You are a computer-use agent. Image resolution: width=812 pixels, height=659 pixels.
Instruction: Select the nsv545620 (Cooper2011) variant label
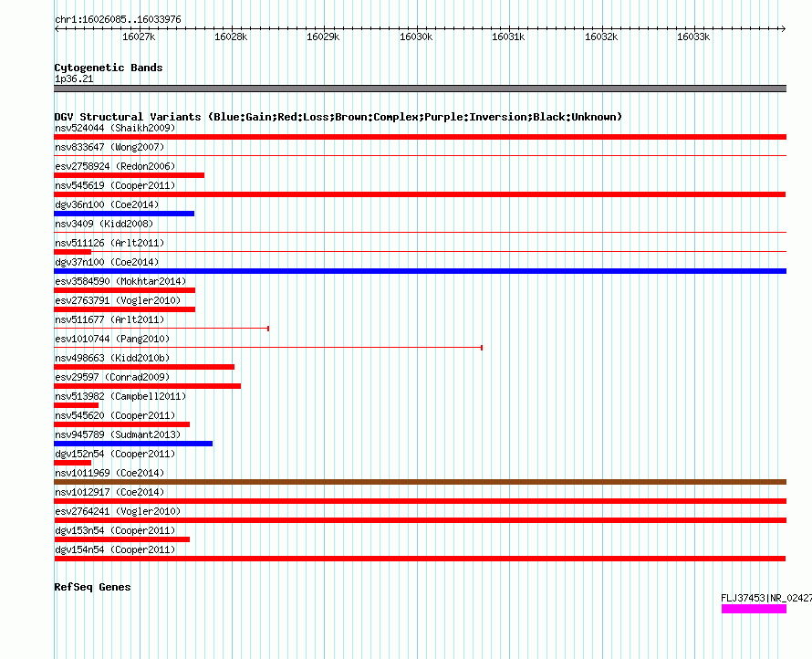tap(115, 415)
